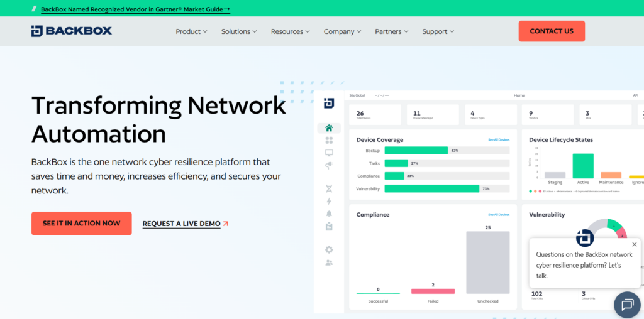Click the BackBox logo in dashboard sidebar

tap(329, 104)
